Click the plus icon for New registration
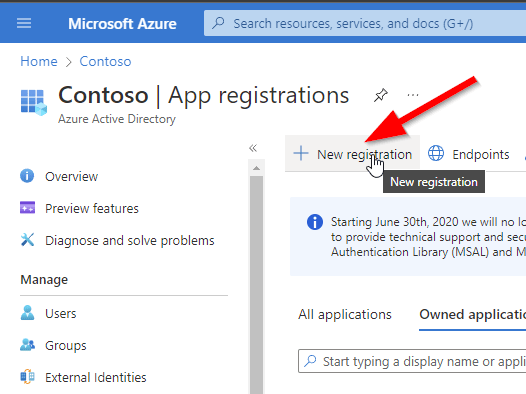526x394 pixels. tap(301, 154)
